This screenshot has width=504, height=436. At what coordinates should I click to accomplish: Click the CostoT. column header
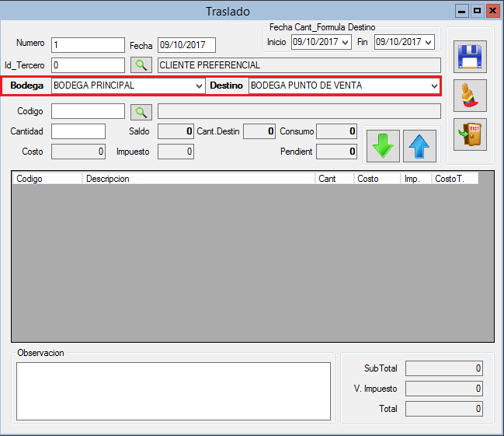(x=454, y=179)
